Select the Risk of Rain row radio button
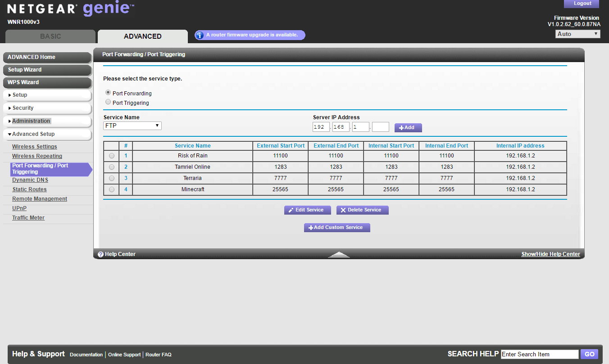The width and height of the screenshot is (609, 364). click(x=112, y=156)
